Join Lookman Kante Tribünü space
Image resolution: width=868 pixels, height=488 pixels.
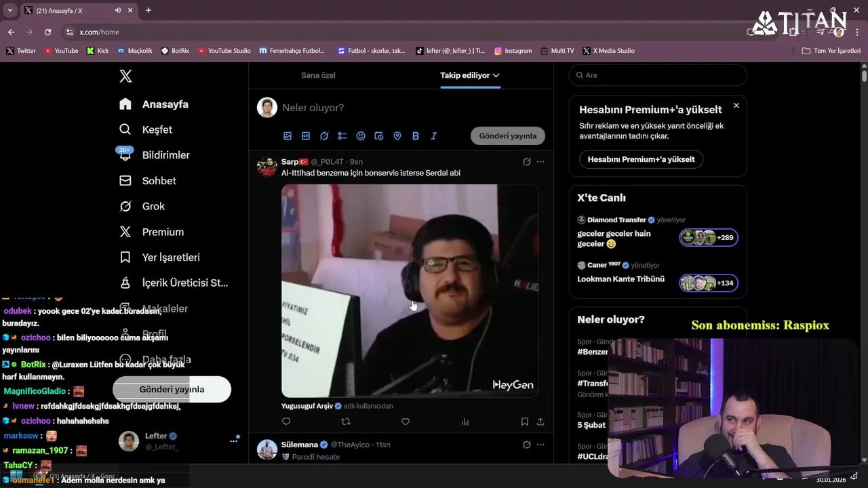(709, 283)
